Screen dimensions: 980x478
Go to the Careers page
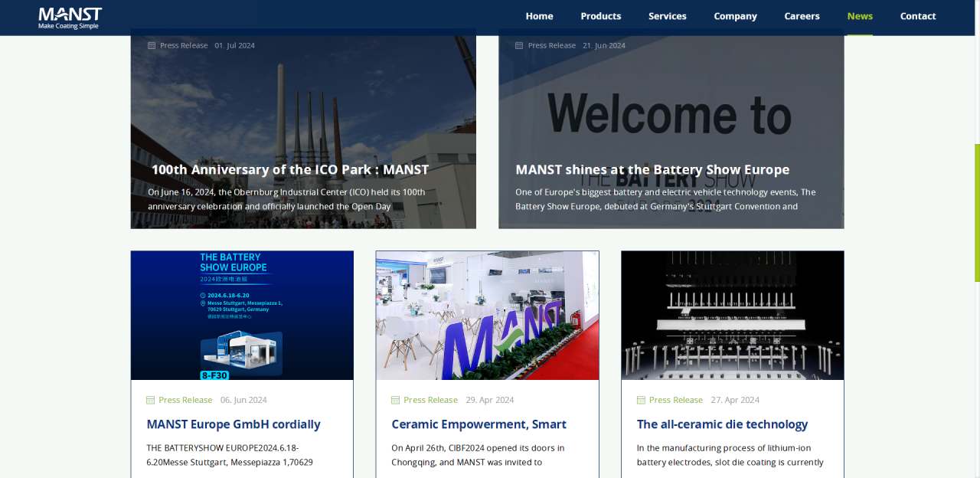[802, 16]
